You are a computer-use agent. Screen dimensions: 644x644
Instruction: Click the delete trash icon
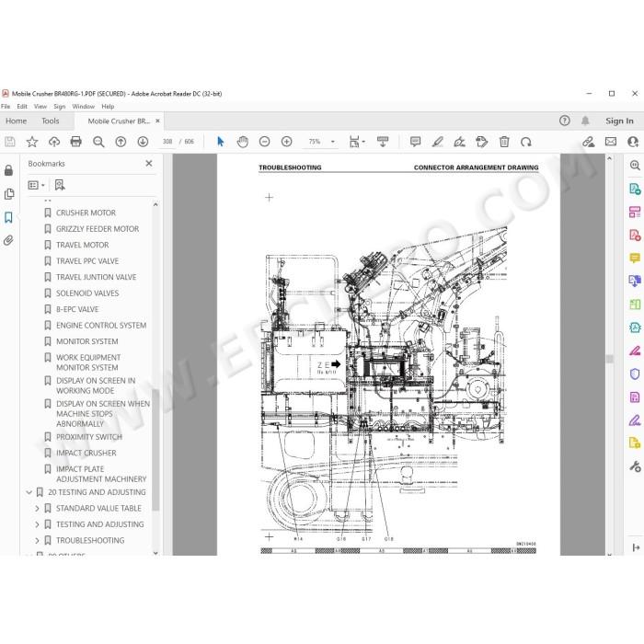coord(504,142)
